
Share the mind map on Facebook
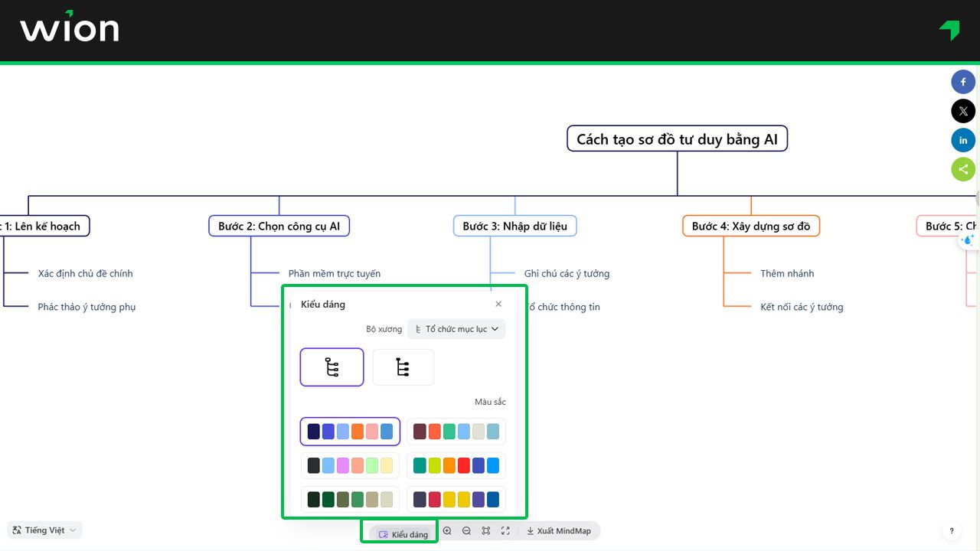point(963,82)
